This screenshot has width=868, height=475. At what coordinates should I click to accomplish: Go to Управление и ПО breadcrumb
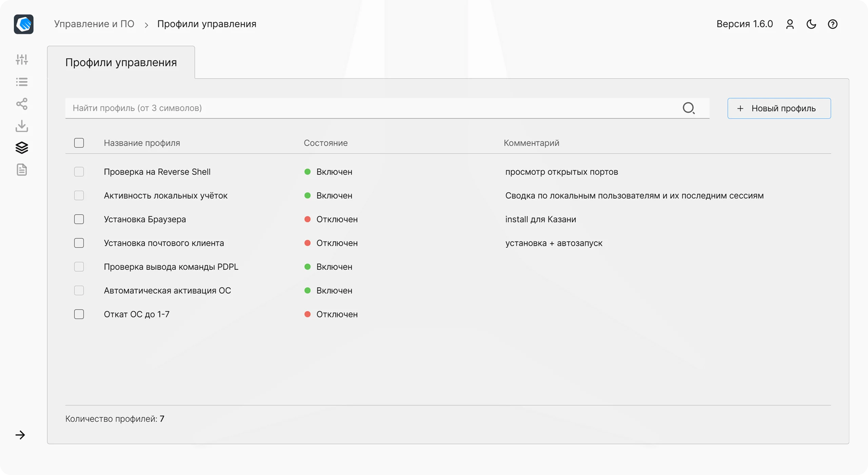point(94,24)
